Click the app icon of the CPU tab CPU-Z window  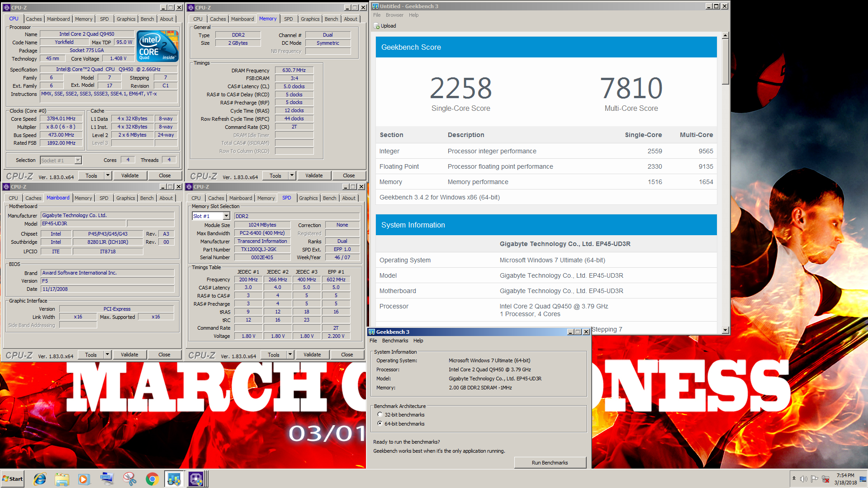coord(6,8)
